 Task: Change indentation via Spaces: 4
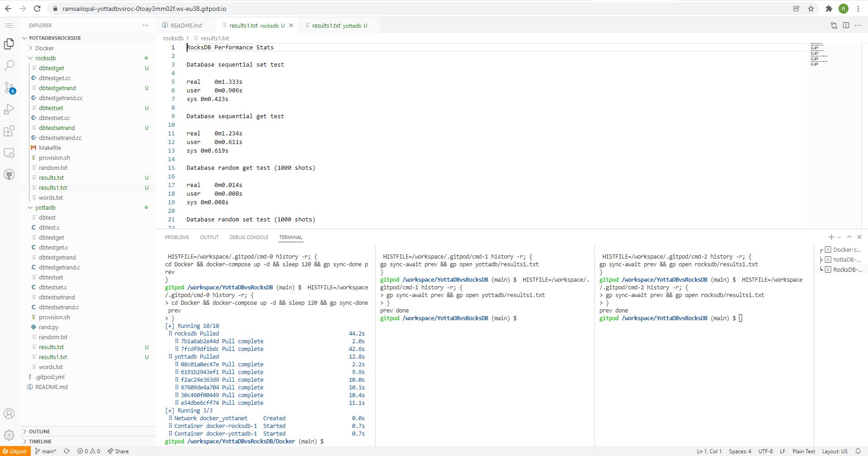[x=740, y=451]
